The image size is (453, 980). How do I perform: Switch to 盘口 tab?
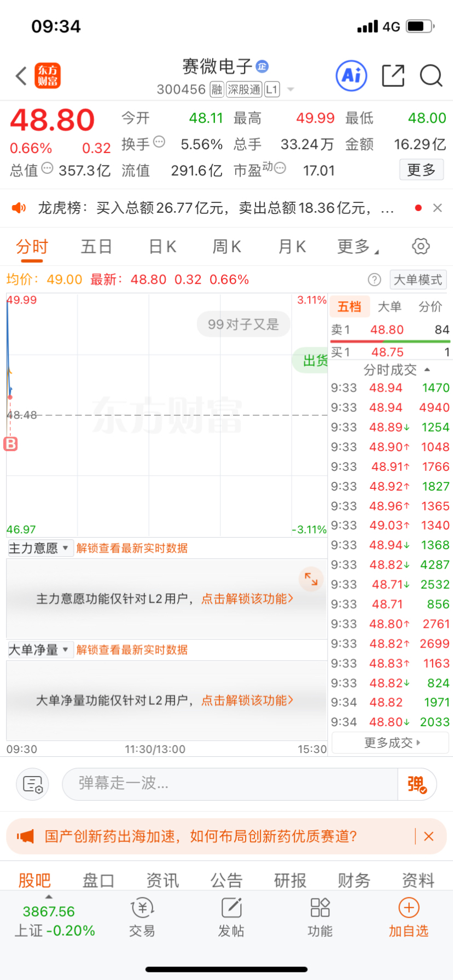(98, 880)
